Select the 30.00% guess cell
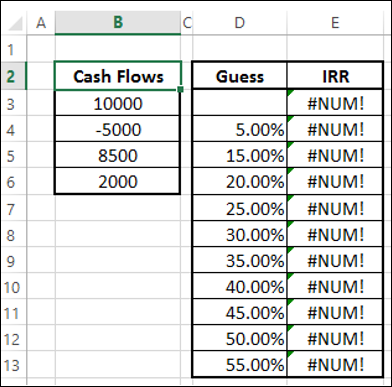 pos(240,235)
